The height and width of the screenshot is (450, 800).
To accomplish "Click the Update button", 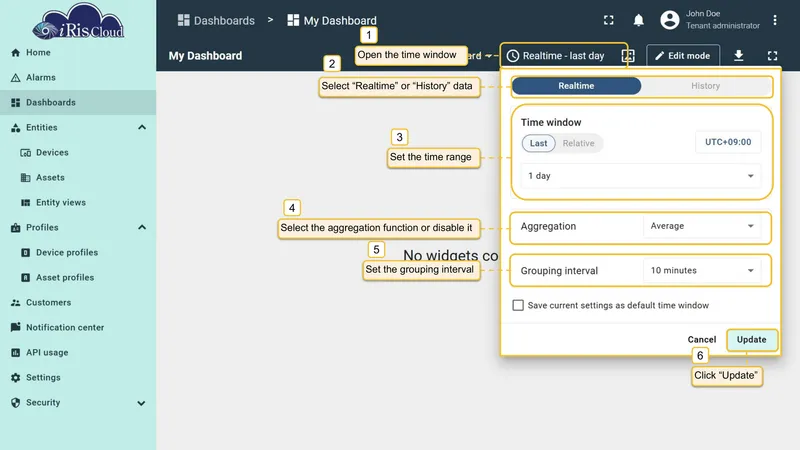I will point(752,340).
